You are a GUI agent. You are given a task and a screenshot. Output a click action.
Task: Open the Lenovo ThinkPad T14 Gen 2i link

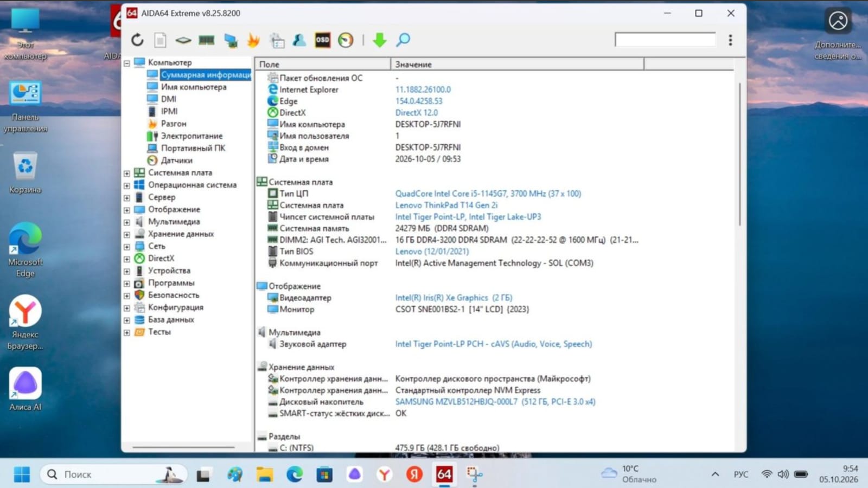tap(446, 205)
